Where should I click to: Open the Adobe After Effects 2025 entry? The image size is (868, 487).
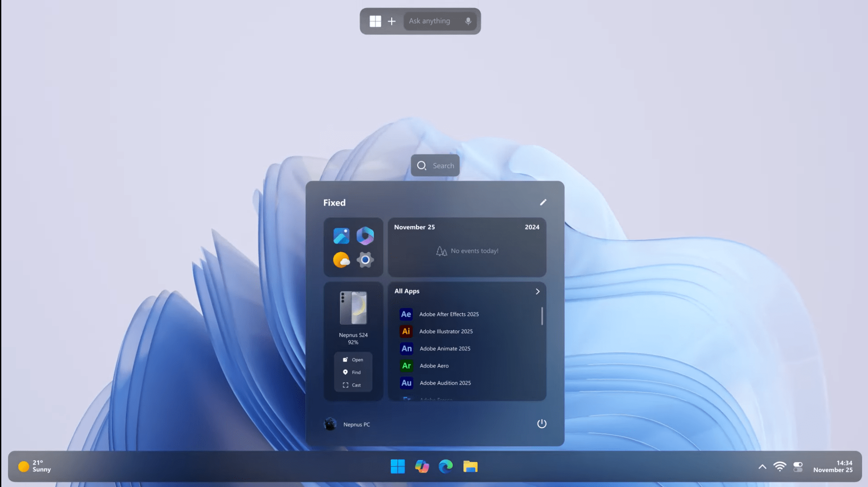click(x=448, y=314)
